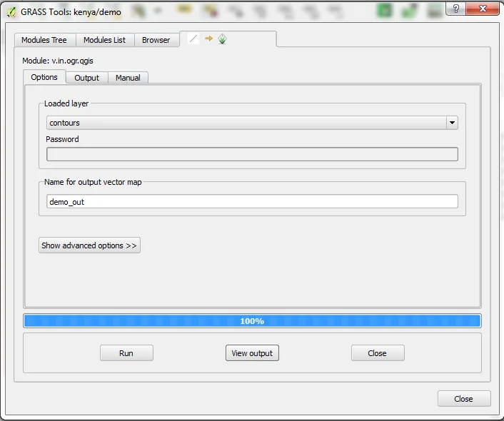Click Close button next to View output
This screenshot has height=421, width=504.
[x=378, y=353]
